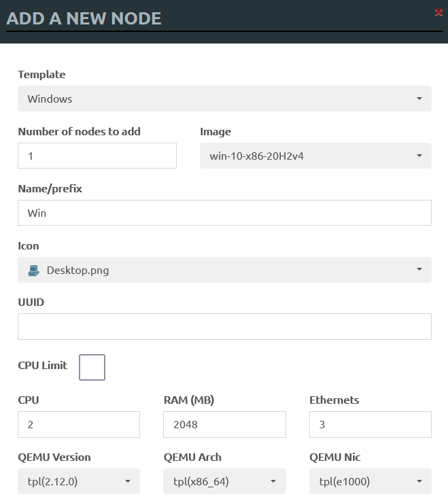Click the empty UUID input field
Viewport: 448px width, 503px height.
pos(224,326)
